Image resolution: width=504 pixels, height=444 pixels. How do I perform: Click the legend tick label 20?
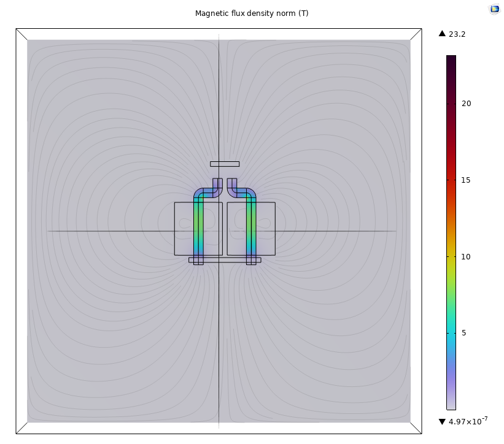(467, 104)
